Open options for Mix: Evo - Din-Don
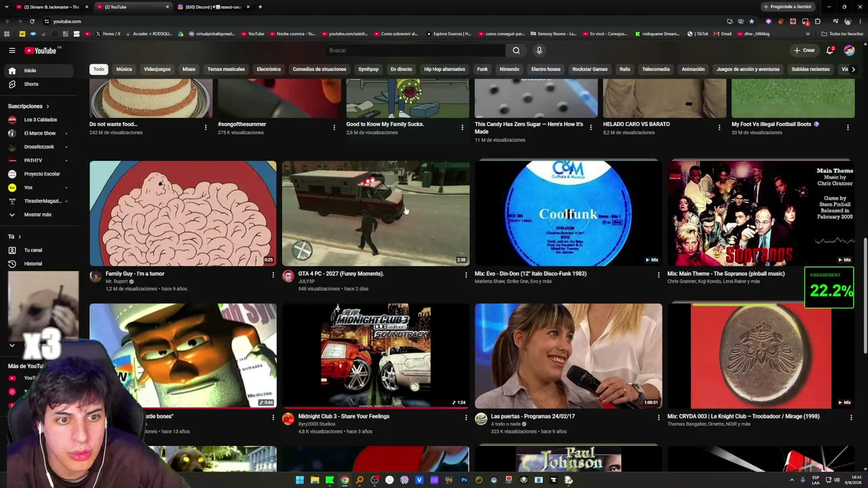 pyautogui.click(x=658, y=274)
